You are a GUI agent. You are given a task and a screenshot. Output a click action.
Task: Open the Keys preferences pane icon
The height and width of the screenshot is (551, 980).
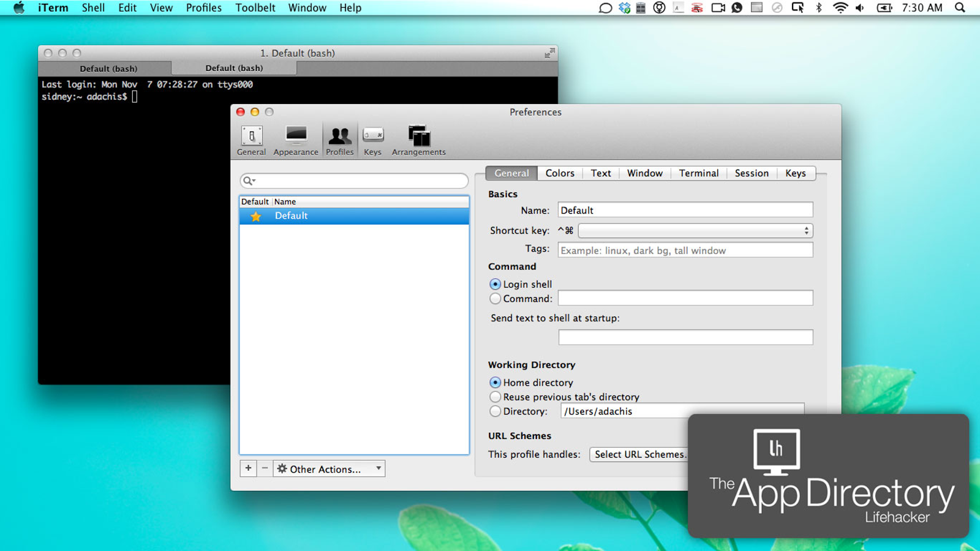pos(373,136)
